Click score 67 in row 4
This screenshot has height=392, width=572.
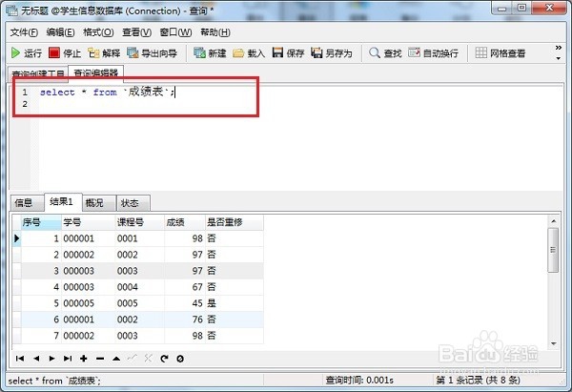coord(185,287)
